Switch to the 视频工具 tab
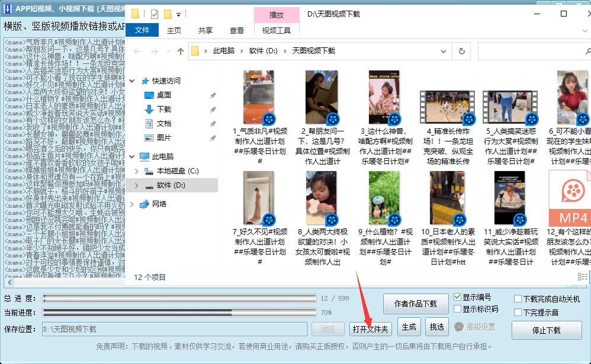The image size is (591, 364). (x=276, y=31)
